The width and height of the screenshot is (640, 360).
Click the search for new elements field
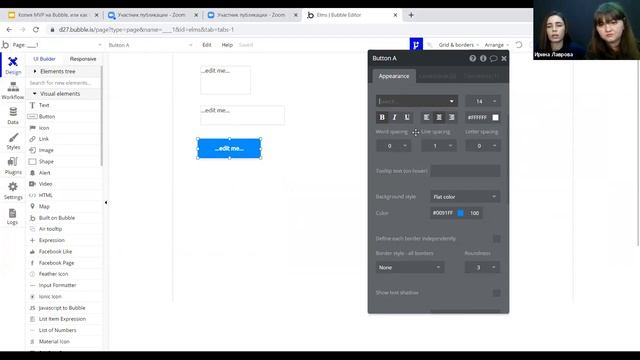pos(63,83)
